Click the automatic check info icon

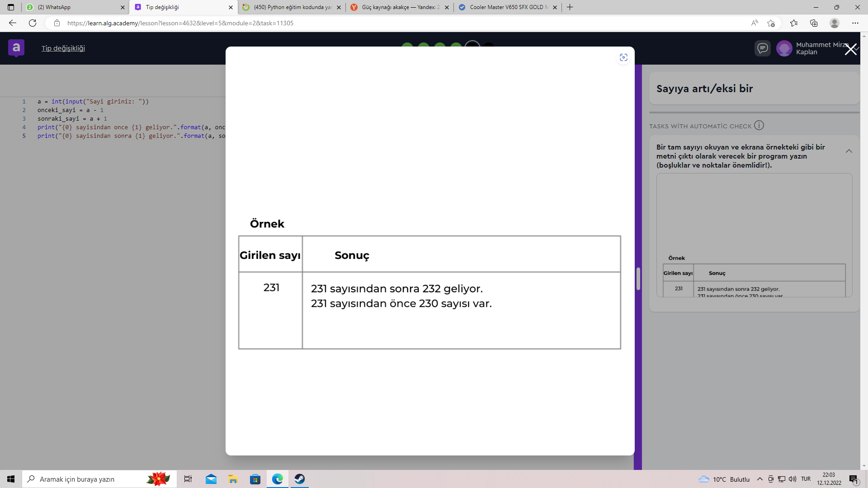[759, 126]
